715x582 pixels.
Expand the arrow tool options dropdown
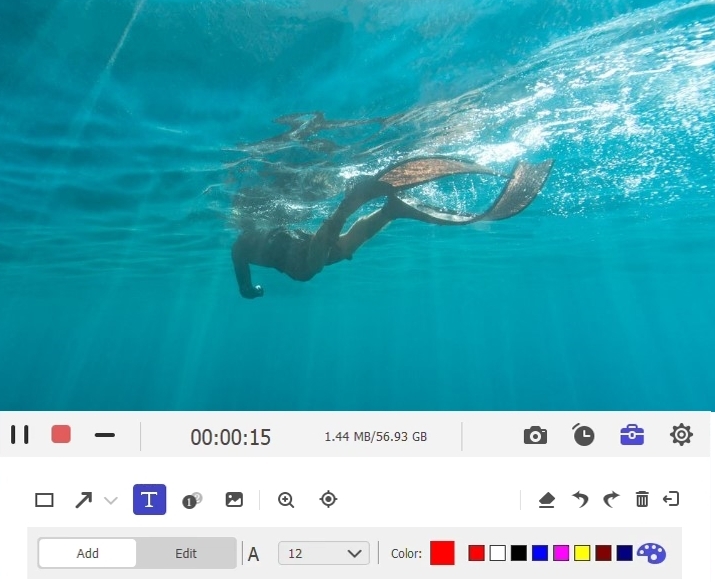pos(110,500)
